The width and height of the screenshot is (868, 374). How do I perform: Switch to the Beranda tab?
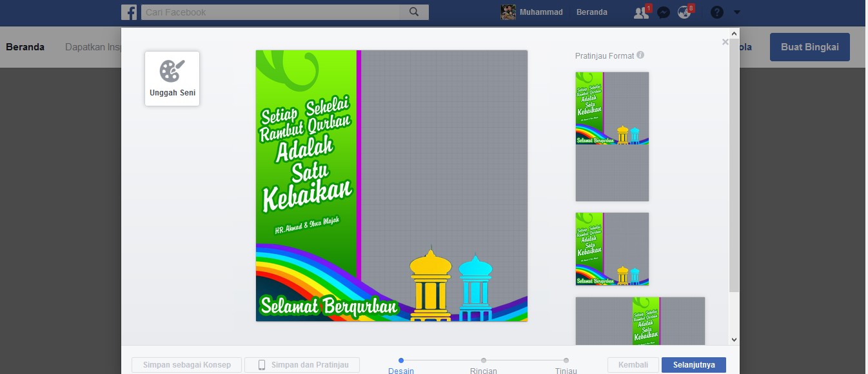pos(25,46)
